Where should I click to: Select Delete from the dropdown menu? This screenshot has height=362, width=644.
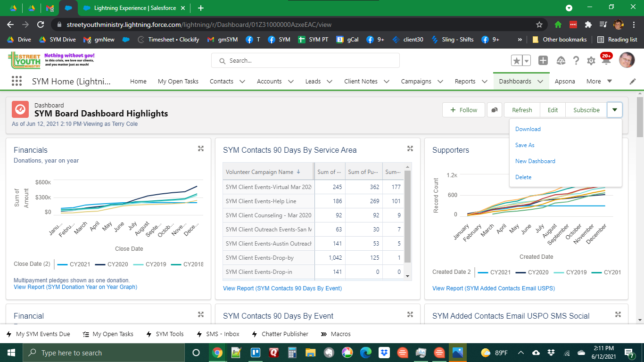click(523, 177)
